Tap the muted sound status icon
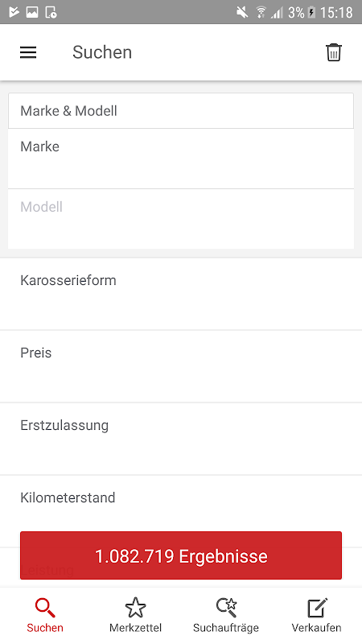 pyautogui.click(x=242, y=12)
